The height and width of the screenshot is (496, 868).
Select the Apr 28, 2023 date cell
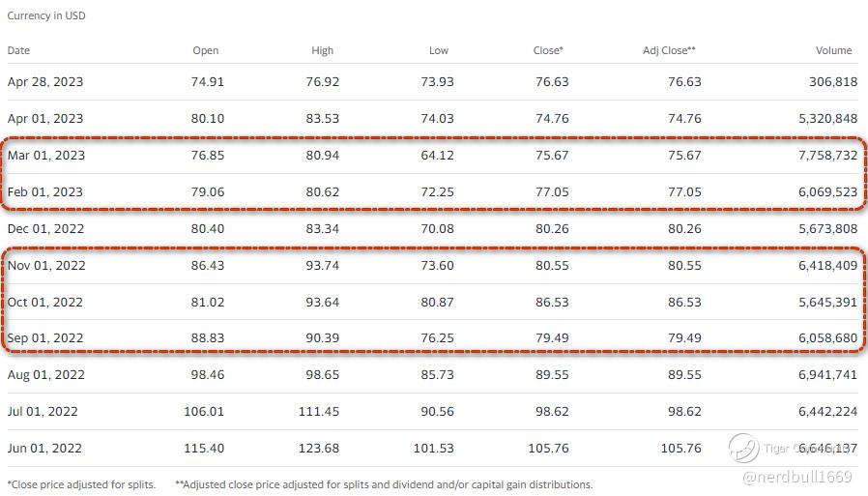(45, 82)
